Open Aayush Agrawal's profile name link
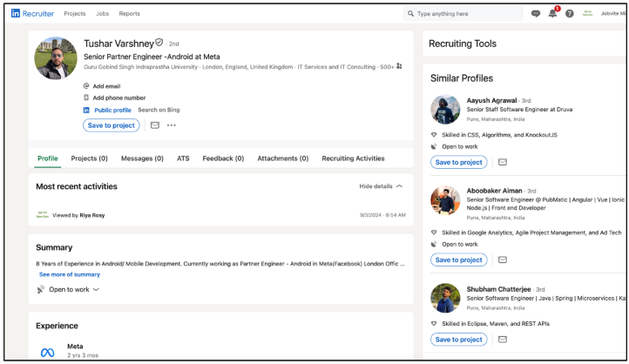The height and width of the screenshot is (364, 629). click(491, 100)
